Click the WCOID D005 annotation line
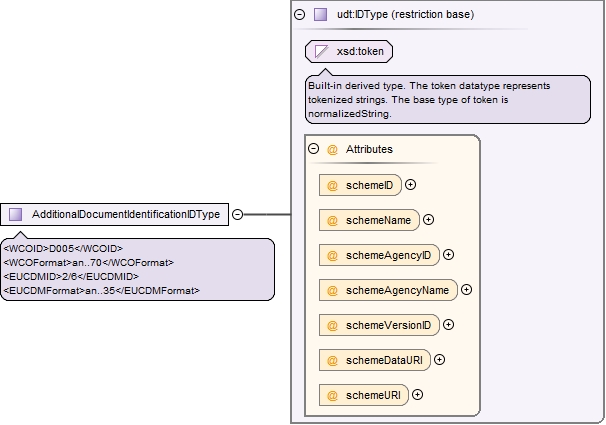 [63, 248]
